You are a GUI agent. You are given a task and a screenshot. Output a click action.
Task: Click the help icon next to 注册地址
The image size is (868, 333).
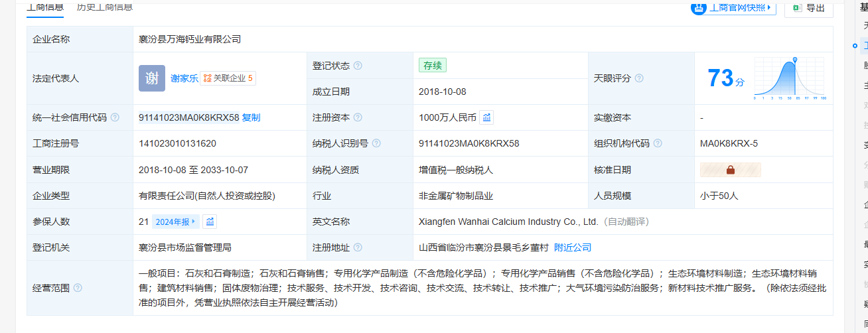358,247
